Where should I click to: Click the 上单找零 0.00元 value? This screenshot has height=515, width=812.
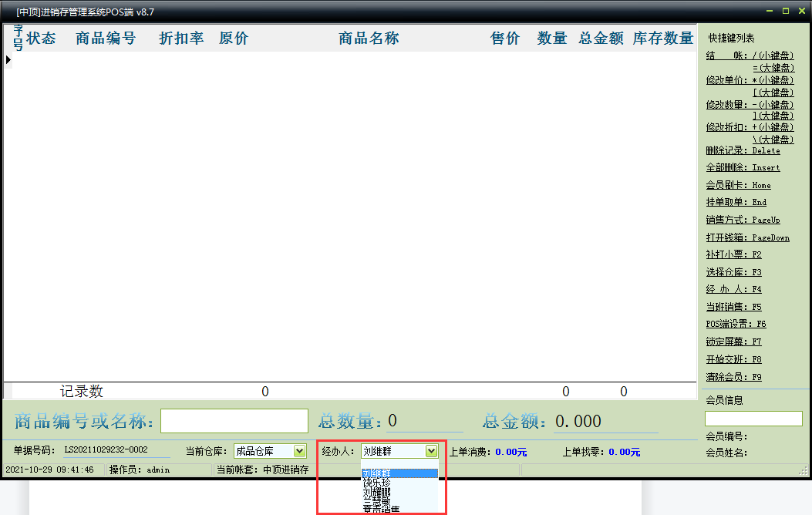(x=625, y=452)
